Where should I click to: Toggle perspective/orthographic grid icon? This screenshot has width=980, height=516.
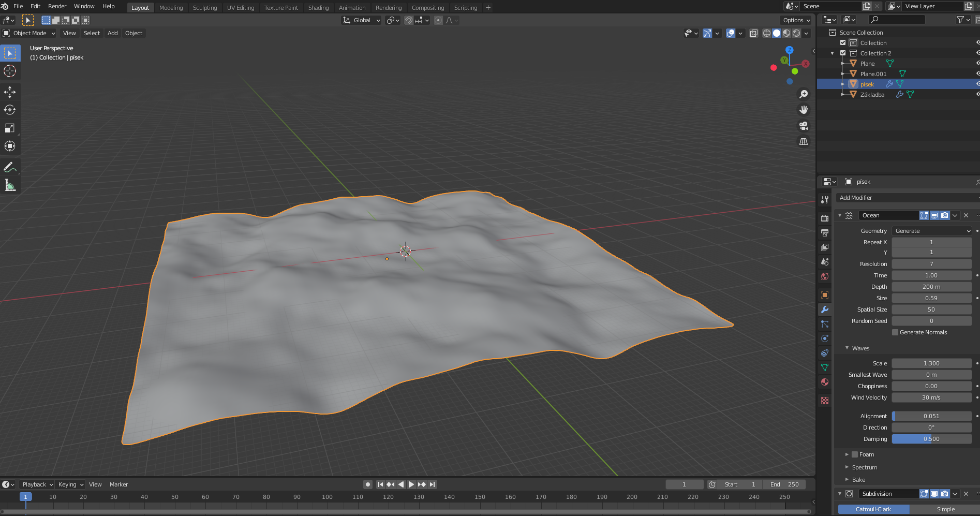pos(804,142)
